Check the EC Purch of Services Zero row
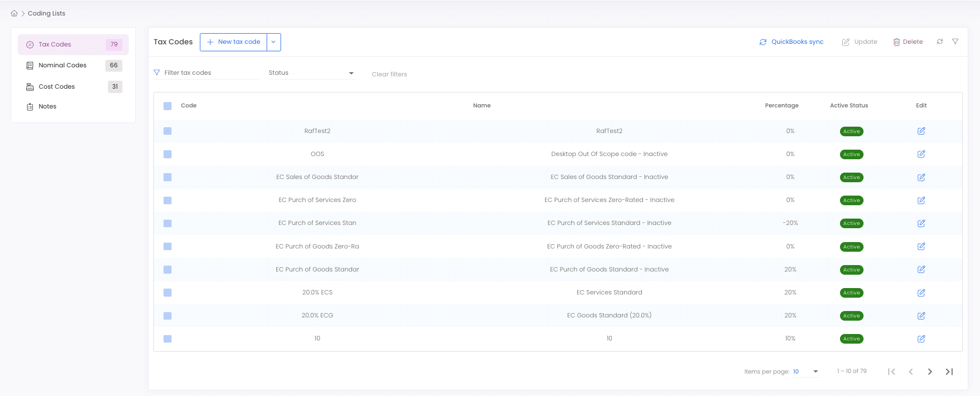The width and height of the screenshot is (980, 396). point(168,200)
